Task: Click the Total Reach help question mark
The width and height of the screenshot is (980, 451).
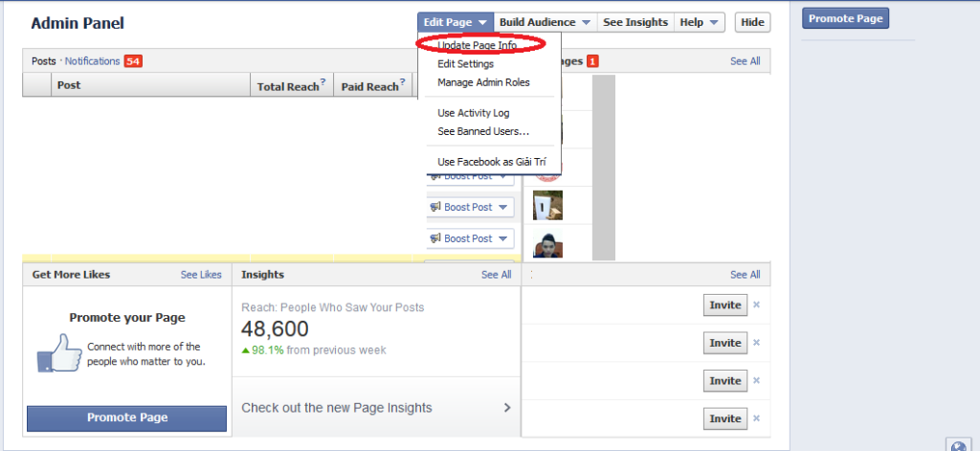Action: coord(323,82)
